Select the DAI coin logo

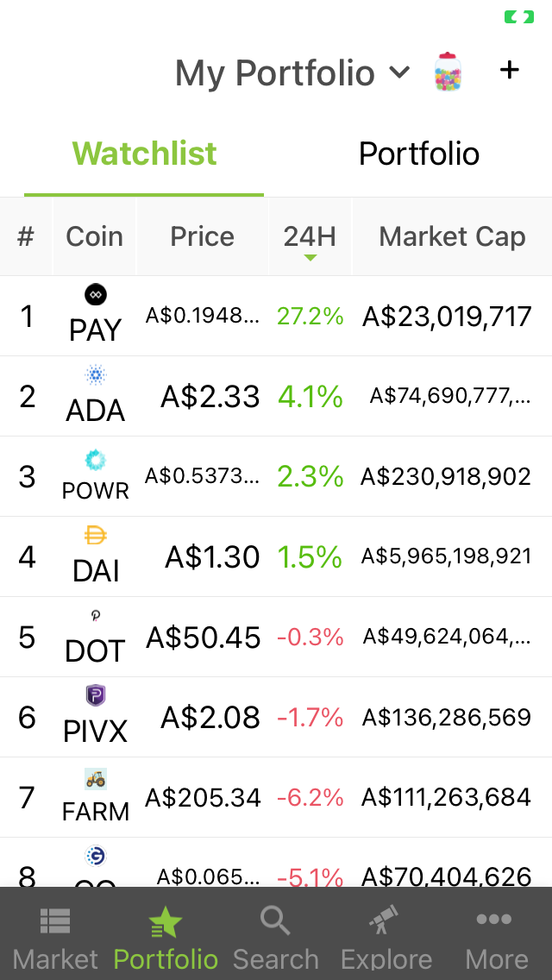coord(96,536)
